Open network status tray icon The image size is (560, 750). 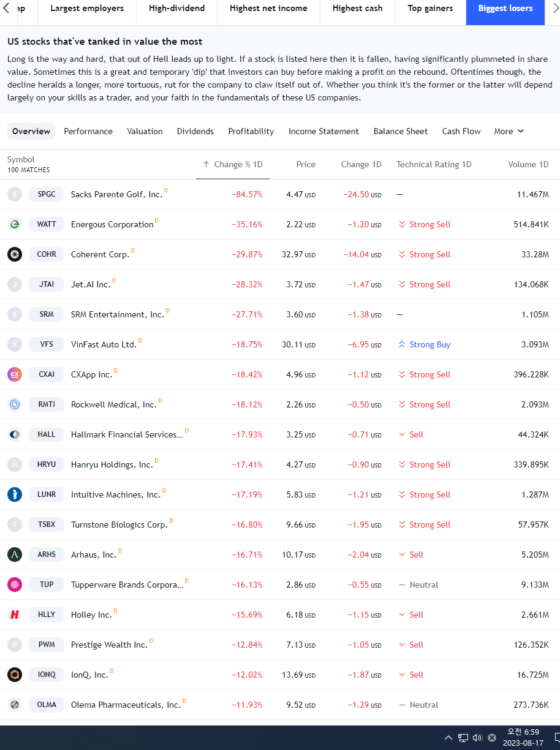pyautogui.click(x=463, y=738)
